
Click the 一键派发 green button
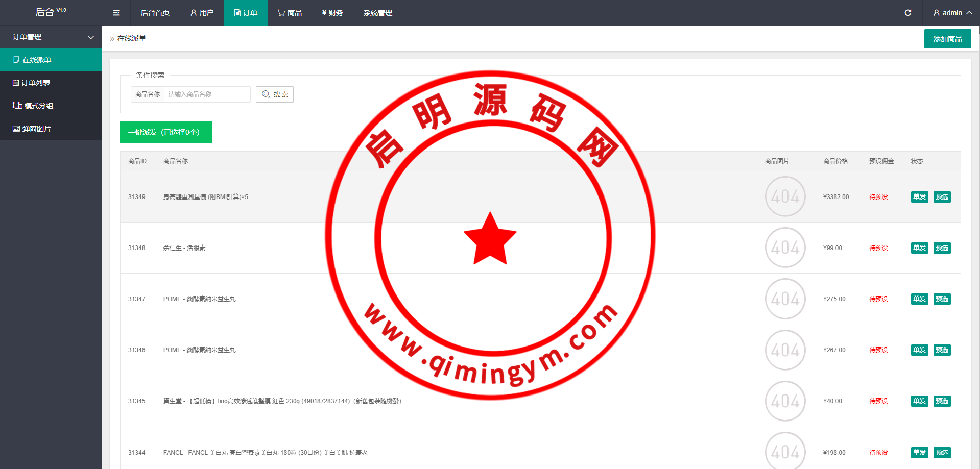[x=165, y=132]
